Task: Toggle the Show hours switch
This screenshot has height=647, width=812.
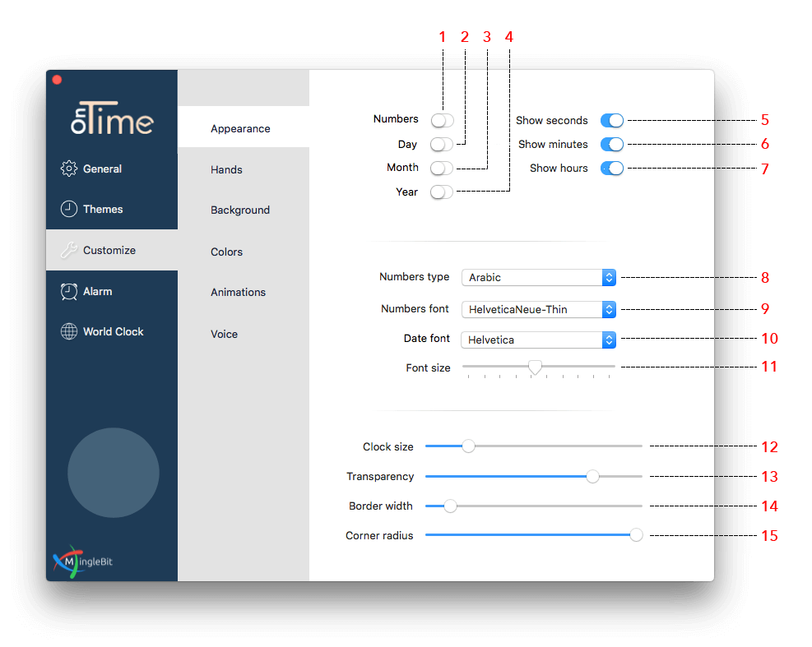Action: point(612,169)
